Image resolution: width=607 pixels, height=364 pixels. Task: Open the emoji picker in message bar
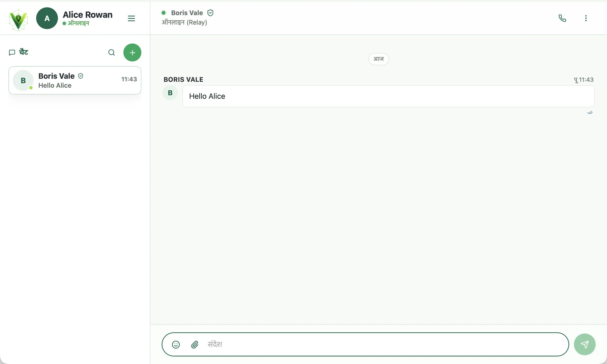click(176, 344)
